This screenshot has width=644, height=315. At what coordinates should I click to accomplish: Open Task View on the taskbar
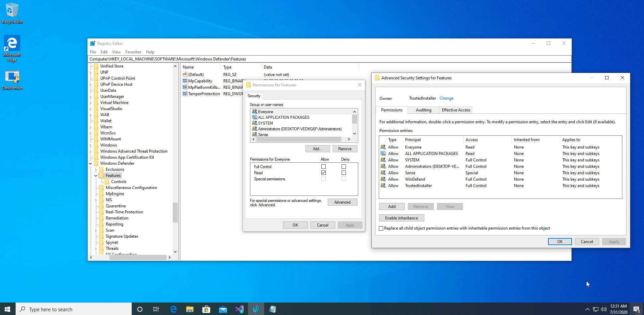click(x=156, y=309)
